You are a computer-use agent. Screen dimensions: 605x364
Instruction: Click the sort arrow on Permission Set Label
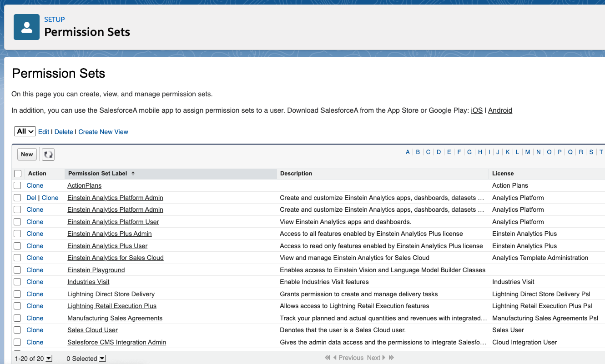[133, 174]
